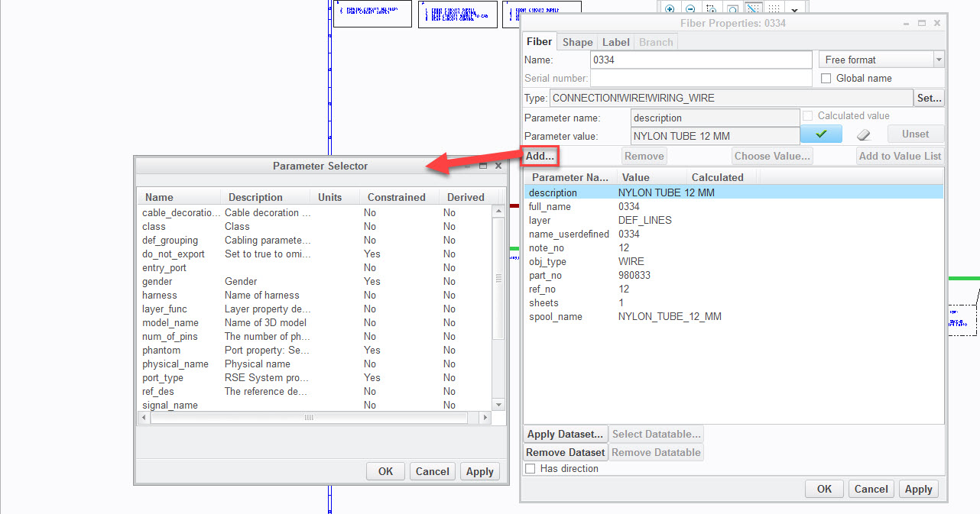The height and width of the screenshot is (514, 980).
Task: Select the spool_name parameter row
Action: pos(734,316)
